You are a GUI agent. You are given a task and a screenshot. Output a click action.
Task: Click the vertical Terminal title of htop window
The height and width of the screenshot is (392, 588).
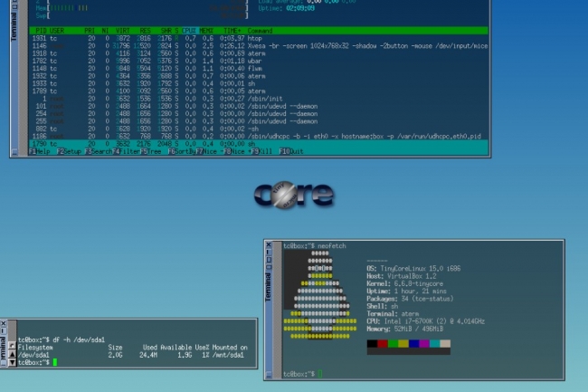14,26
